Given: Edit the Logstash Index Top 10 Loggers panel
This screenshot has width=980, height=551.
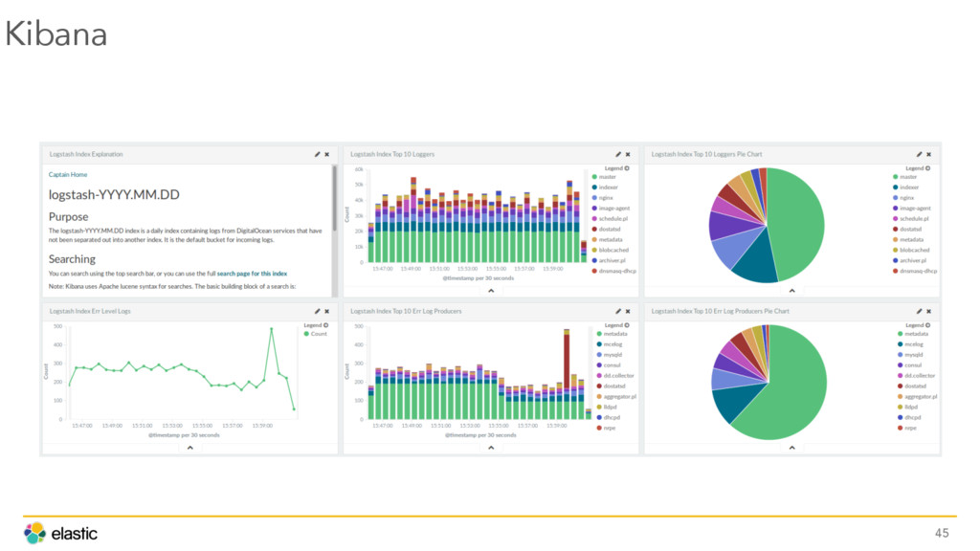Looking at the screenshot, I should [618, 154].
